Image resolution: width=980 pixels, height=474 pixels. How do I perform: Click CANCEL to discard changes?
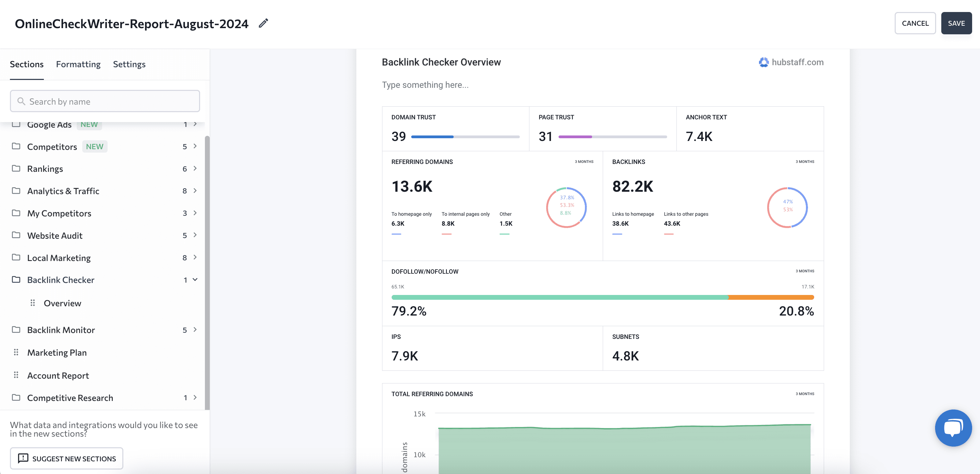[x=915, y=23]
